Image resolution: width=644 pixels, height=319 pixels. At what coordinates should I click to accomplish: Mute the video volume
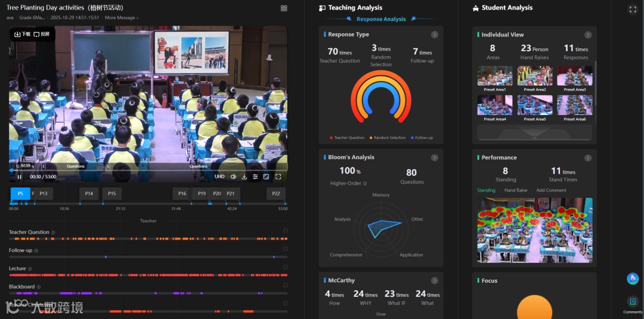pyautogui.click(x=233, y=176)
